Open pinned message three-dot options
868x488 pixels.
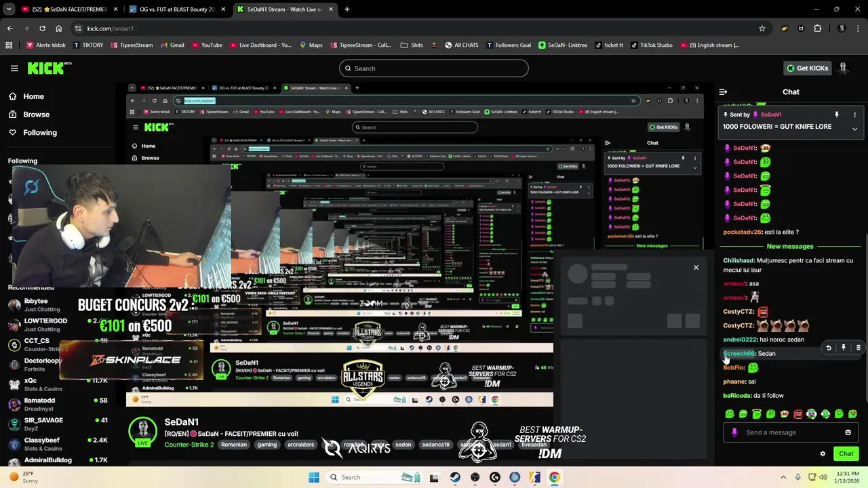click(x=854, y=115)
